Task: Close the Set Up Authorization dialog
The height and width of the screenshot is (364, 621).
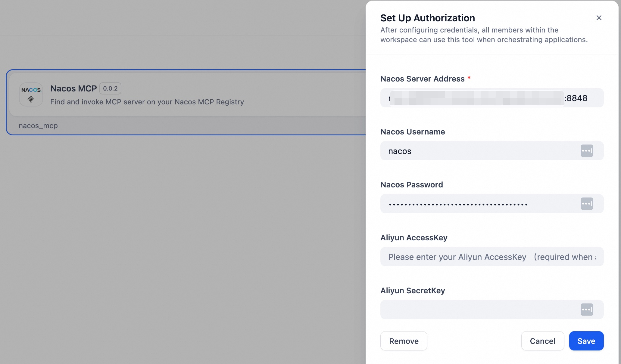Action: click(599, 18)
